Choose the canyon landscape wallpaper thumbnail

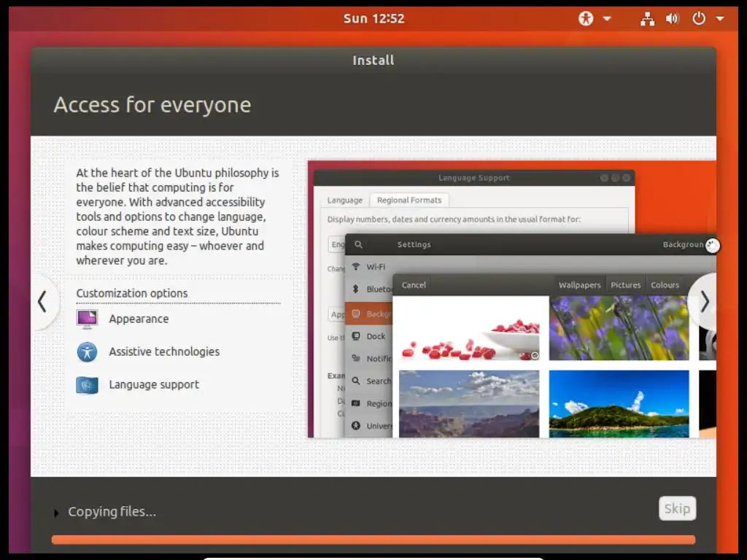(469, 404)
